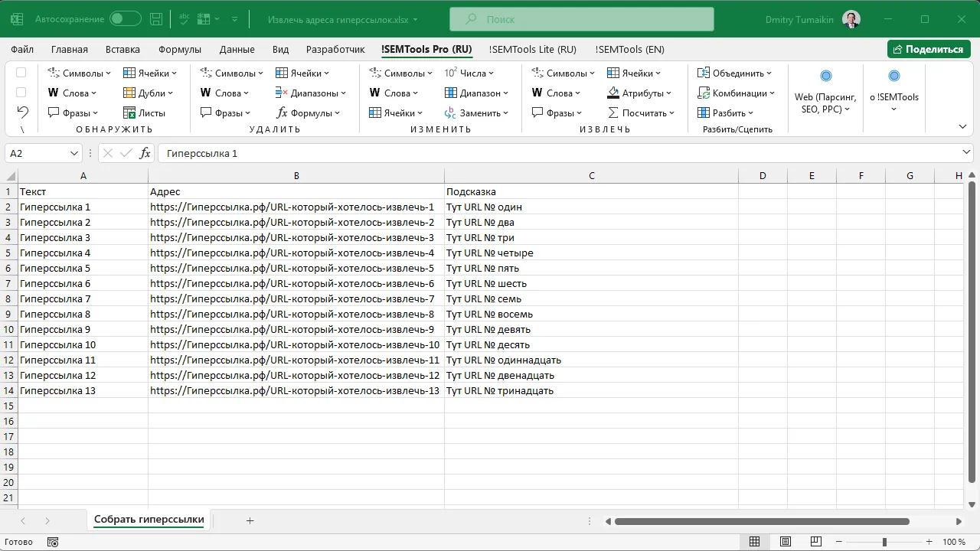This screenshot has height=551, width=980.
Task: Click the undo arrow icon in ribbon
Action: pyautogui.click(x=22, y=112)
